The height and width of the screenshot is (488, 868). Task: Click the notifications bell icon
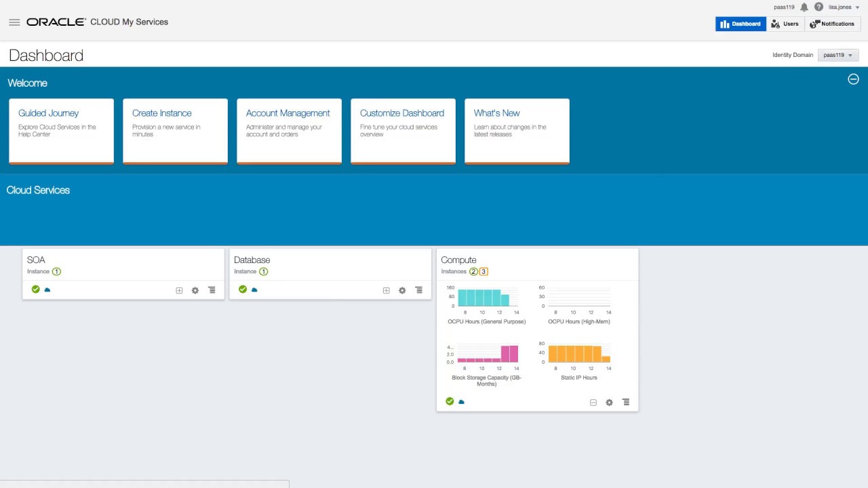click(x=804, y=7)
